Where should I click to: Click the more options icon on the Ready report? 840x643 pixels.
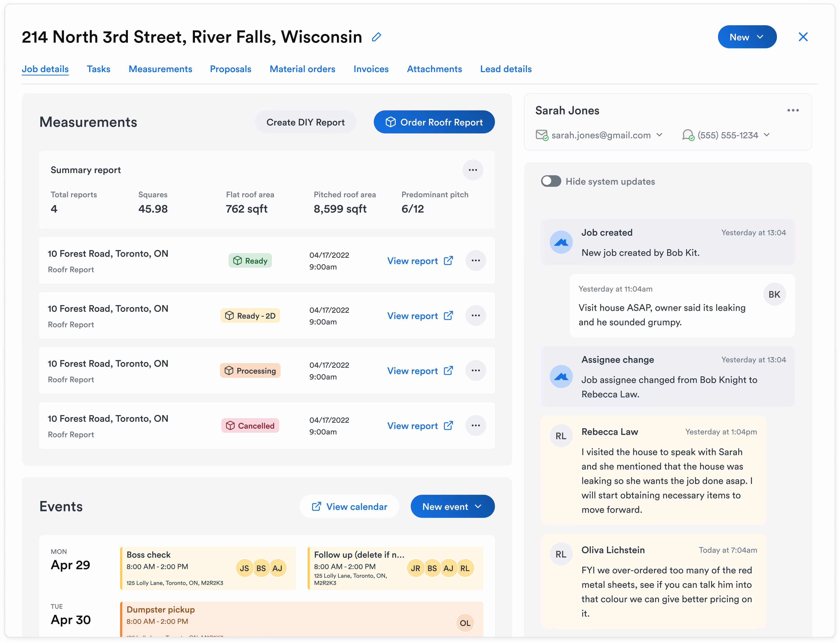click(x=475, y=261)
